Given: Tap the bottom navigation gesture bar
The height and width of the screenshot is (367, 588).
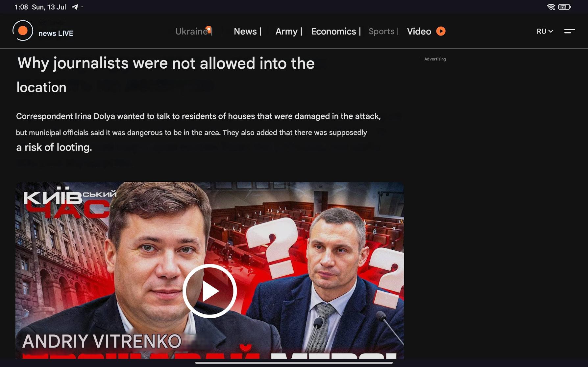Looking at the screenshot, I should click(294, 363).
